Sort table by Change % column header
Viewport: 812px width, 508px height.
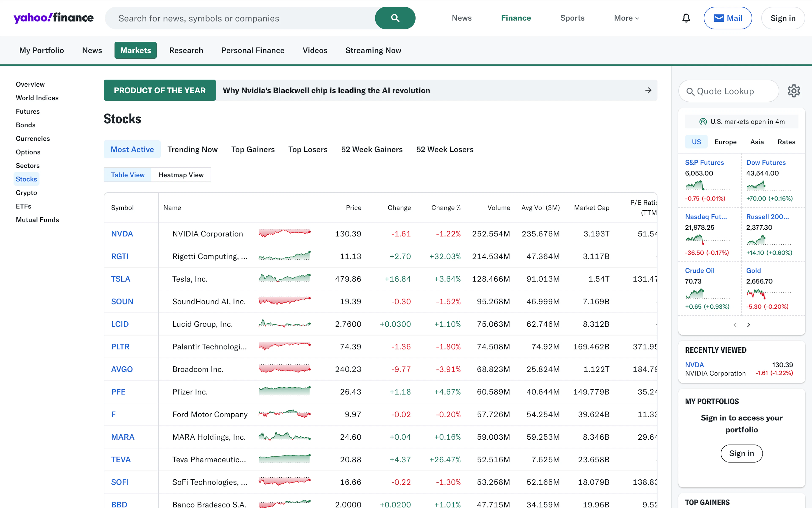(446, 208)
